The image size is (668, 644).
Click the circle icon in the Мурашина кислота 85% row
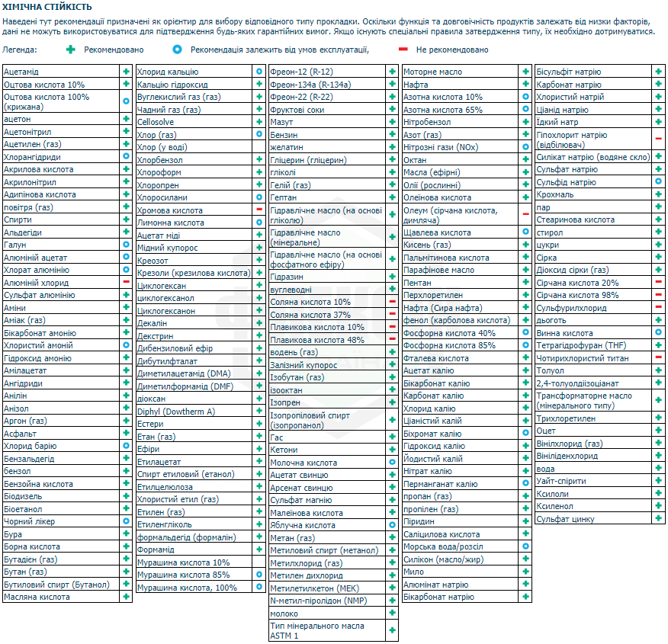(x=259, y=574)
